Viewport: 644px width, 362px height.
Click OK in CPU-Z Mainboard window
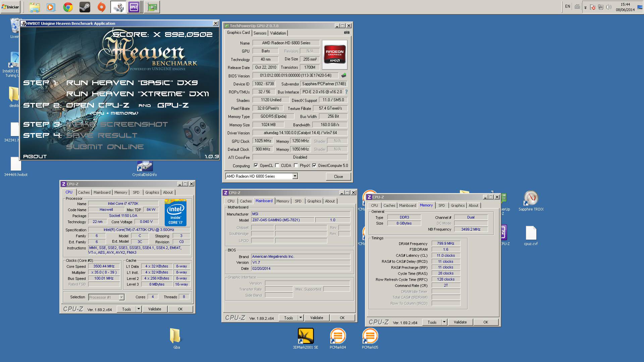coord(342,318)
